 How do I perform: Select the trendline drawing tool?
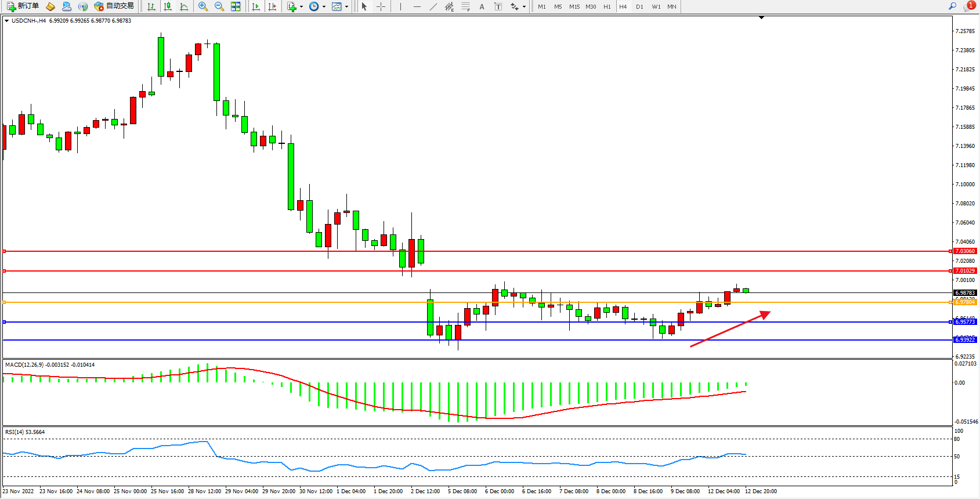coord(433,6)
